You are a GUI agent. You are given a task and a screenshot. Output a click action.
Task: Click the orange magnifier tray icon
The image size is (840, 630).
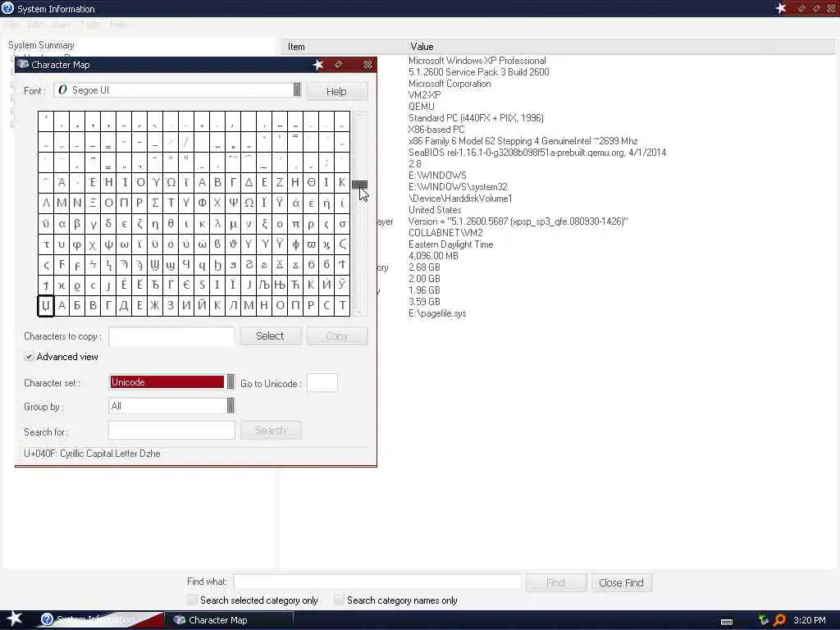point(779,620)
